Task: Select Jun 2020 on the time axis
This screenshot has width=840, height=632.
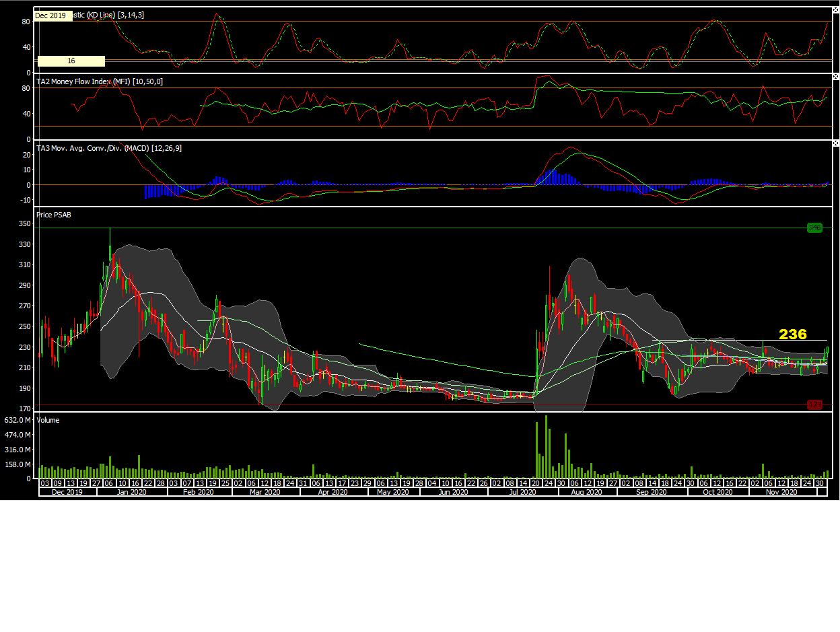Action: point(454,492)
